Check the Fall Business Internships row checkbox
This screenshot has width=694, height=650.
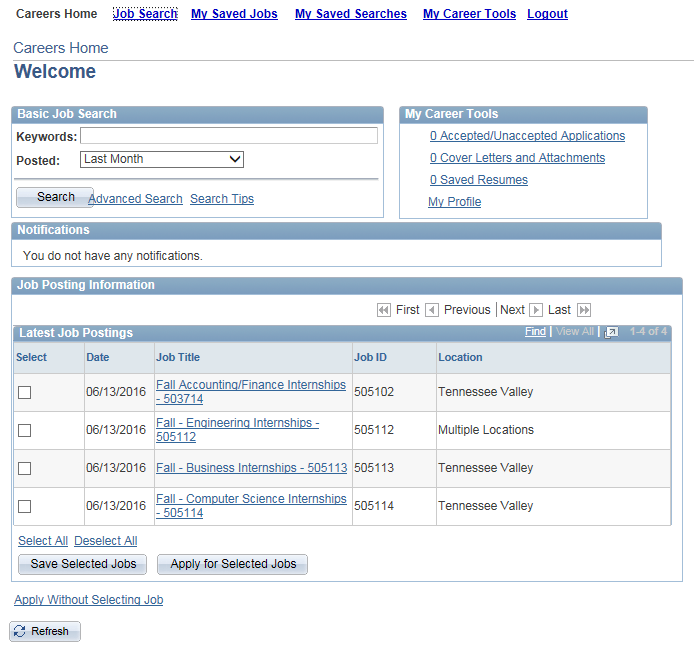point(24,468)
